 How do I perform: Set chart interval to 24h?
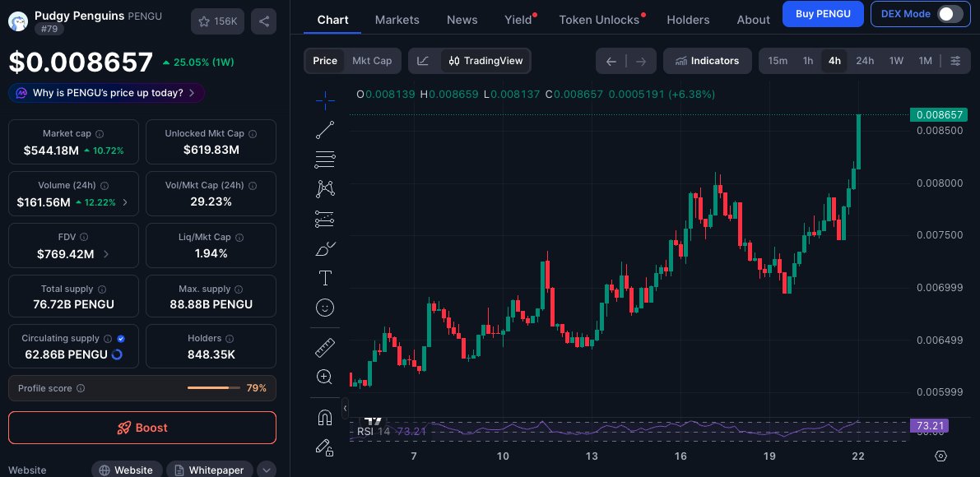click(x=865, y=61)
